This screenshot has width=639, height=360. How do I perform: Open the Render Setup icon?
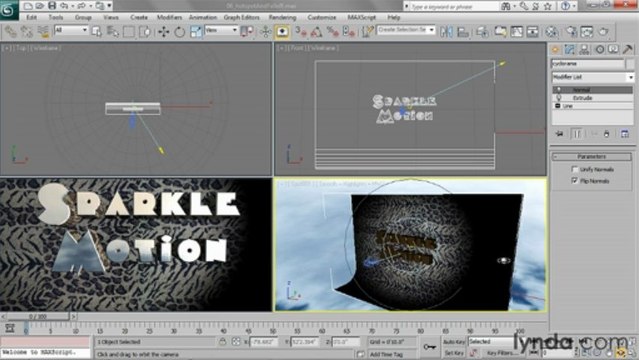571,31
